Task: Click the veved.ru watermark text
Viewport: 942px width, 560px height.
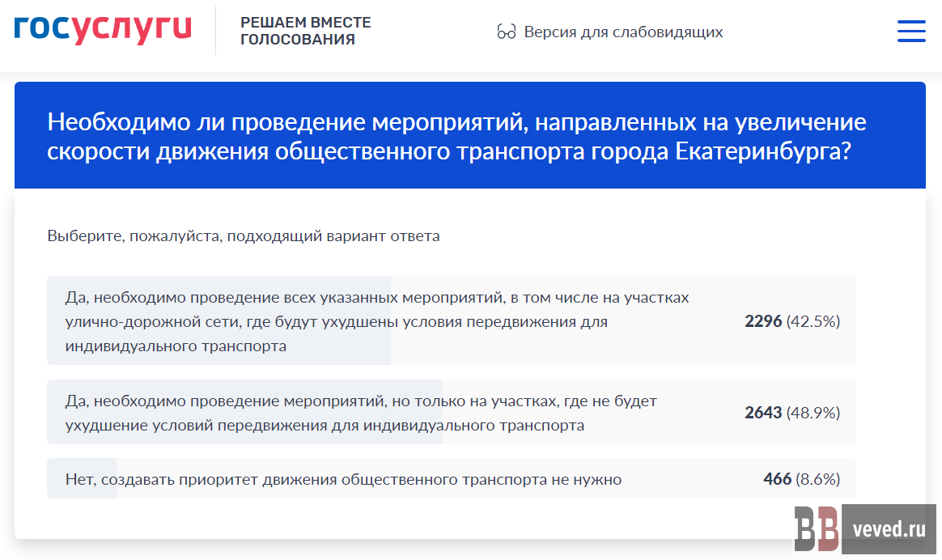Action: pos(889,530)
